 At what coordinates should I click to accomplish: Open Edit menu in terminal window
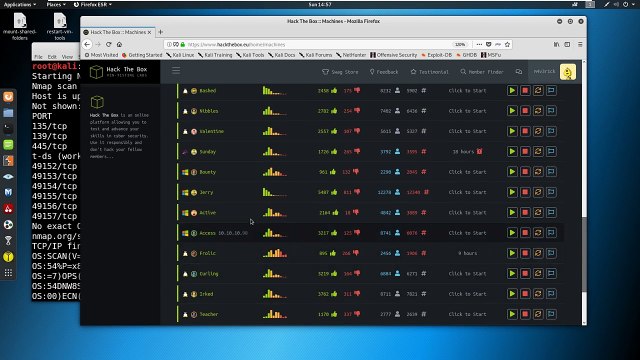52,57
